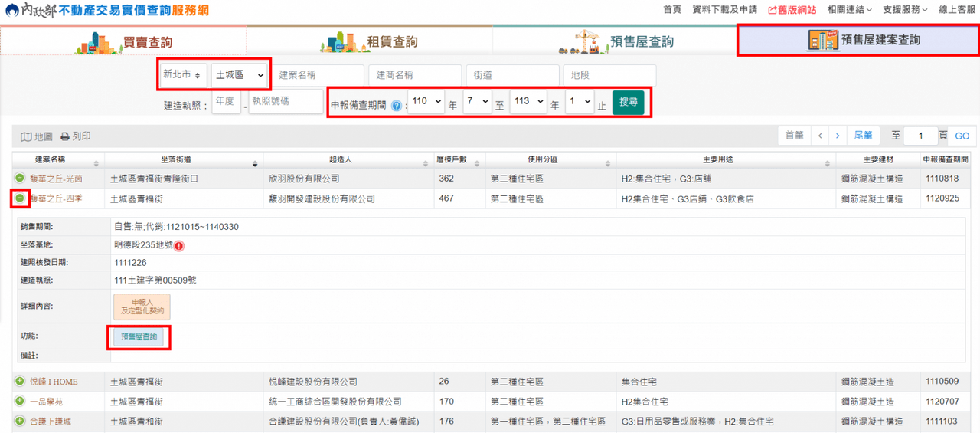Sort by 主要用途 column arrows
Screen dimensions: 980x433
[x=827, y=163]
